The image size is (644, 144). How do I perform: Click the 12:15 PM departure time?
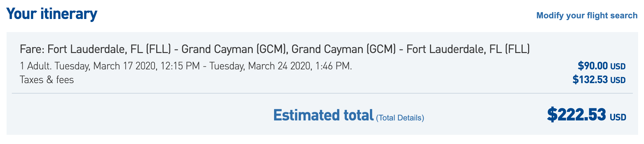coord(180,66)
